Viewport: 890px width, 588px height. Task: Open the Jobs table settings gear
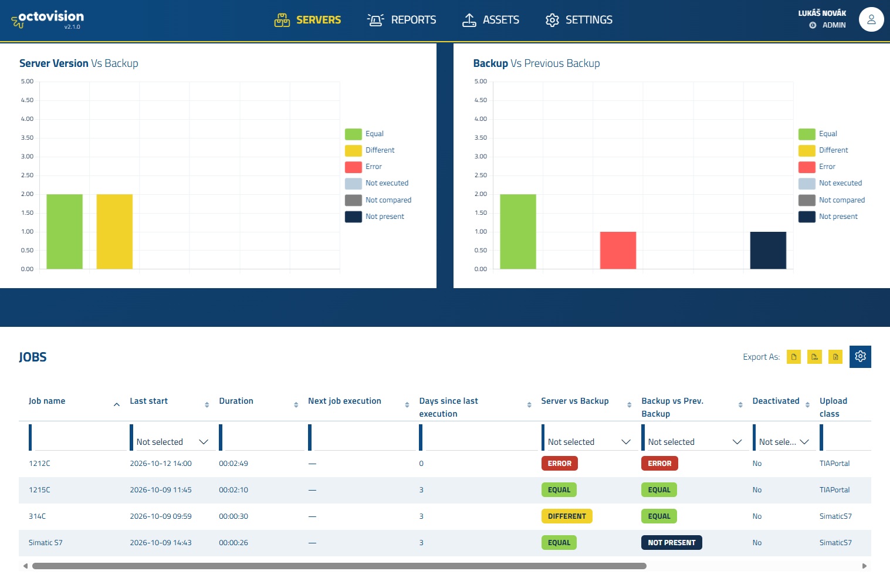click(860, 357)
